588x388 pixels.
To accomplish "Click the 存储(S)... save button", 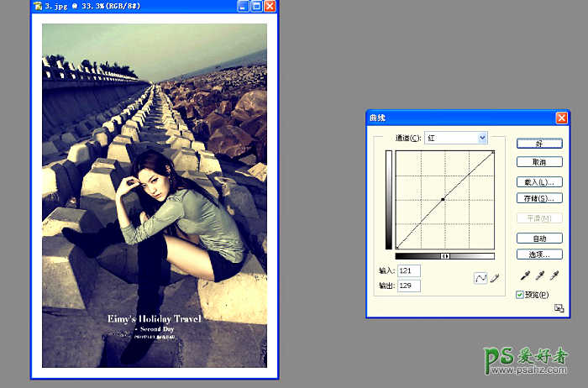I will (x=538, y=198).
